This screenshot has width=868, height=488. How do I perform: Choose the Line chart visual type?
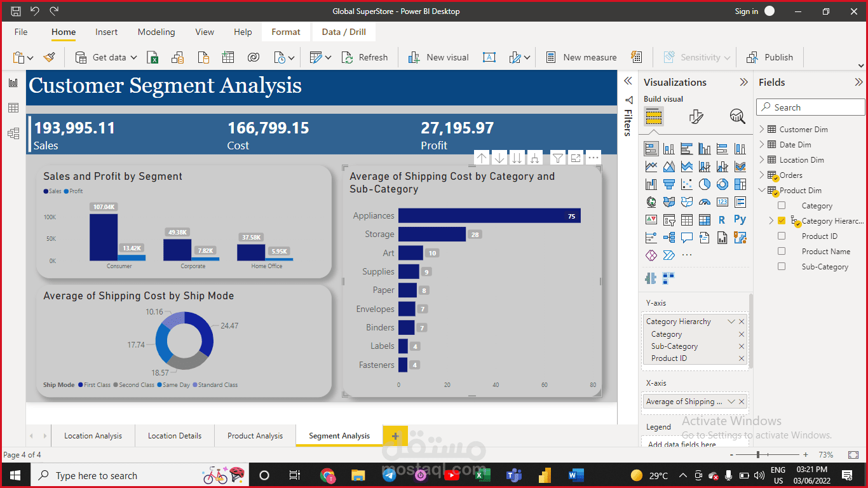(x=651, y=166)
